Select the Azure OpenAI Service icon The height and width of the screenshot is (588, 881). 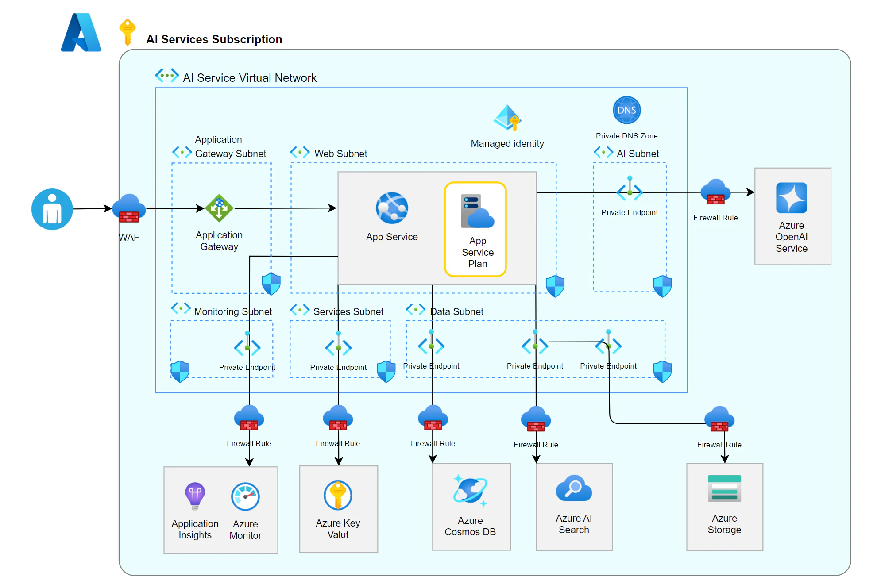[792, 198]
